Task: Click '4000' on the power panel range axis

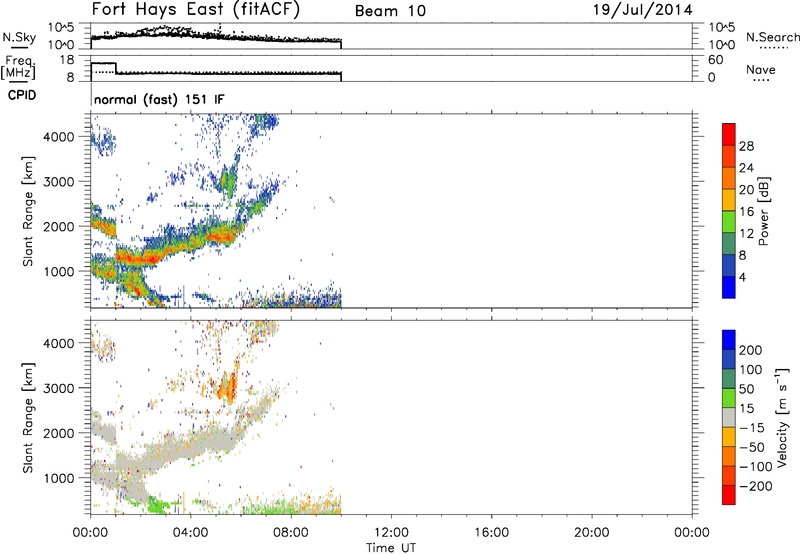Action: (59, 137)
